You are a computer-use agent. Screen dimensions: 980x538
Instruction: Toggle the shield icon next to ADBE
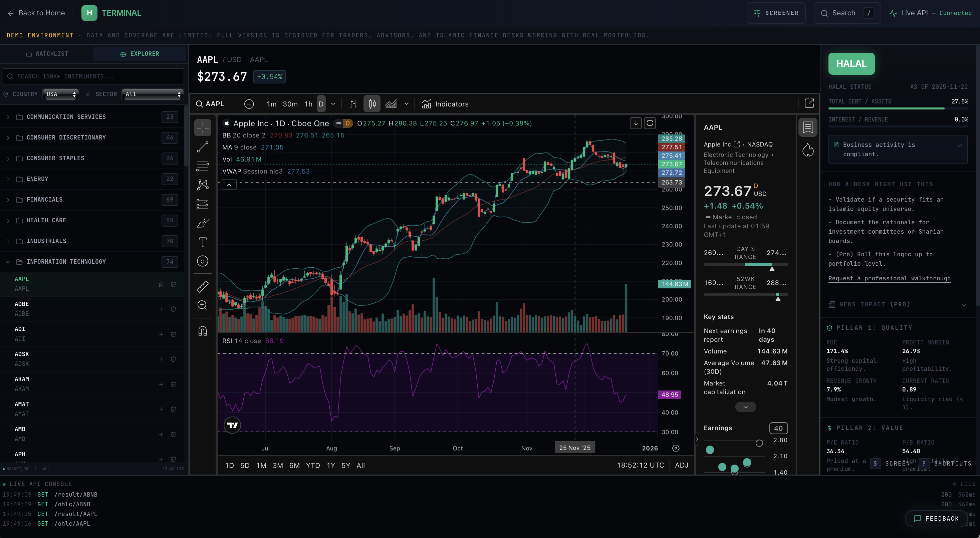(x=173, y=309)
